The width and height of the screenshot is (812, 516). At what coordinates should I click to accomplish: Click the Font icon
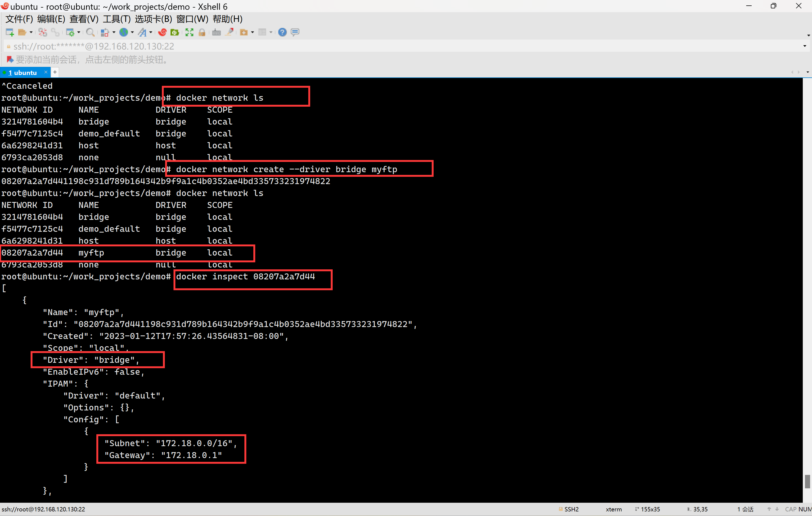coord(143,32)
